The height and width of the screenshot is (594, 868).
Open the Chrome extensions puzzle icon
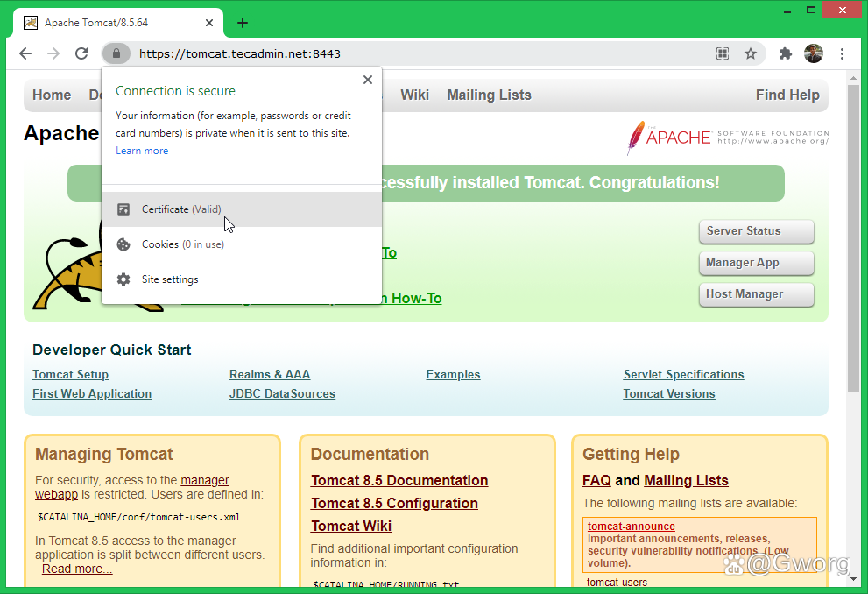(785, 53)
